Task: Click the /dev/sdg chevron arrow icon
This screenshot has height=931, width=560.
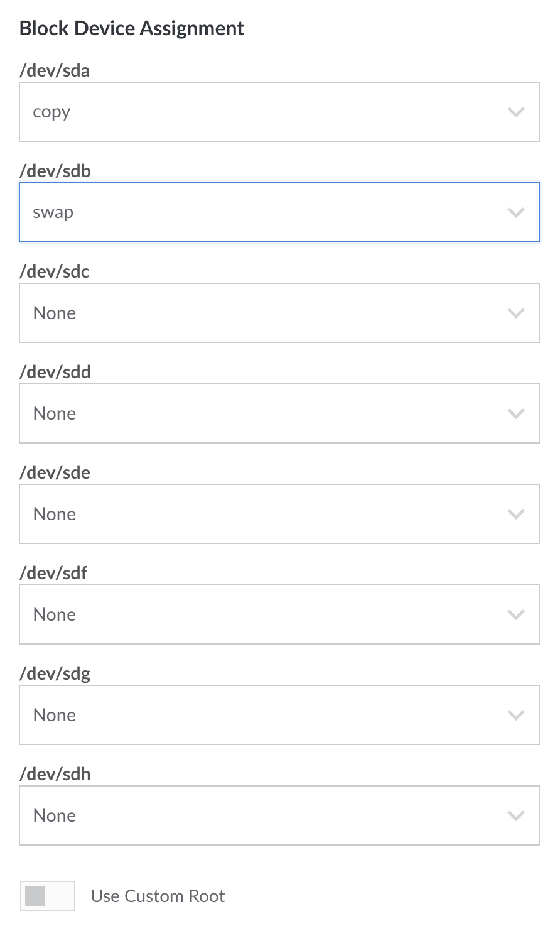Action: (x=515, y=716)
